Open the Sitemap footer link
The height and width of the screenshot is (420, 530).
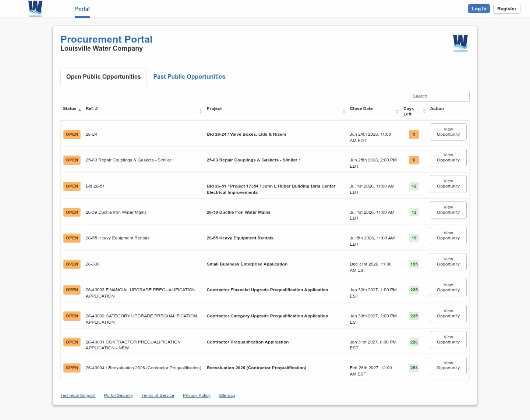[x=227, y=395]
